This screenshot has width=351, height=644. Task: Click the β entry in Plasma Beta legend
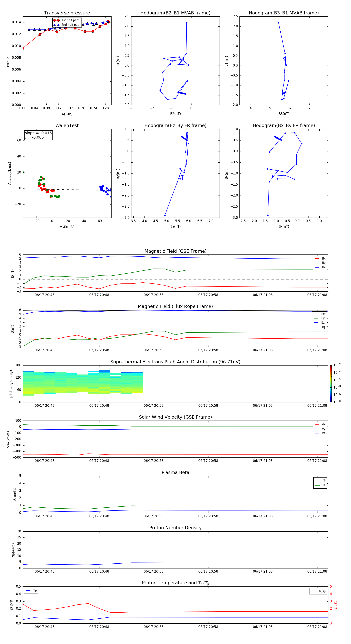(x=320, y=485)
